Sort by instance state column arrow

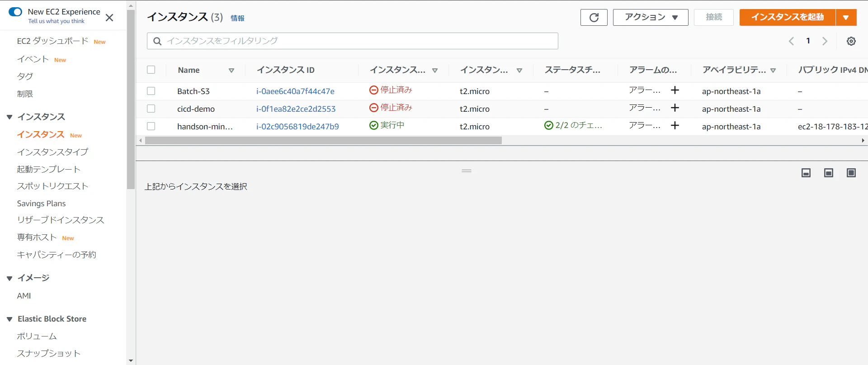[x=435, y=71]
